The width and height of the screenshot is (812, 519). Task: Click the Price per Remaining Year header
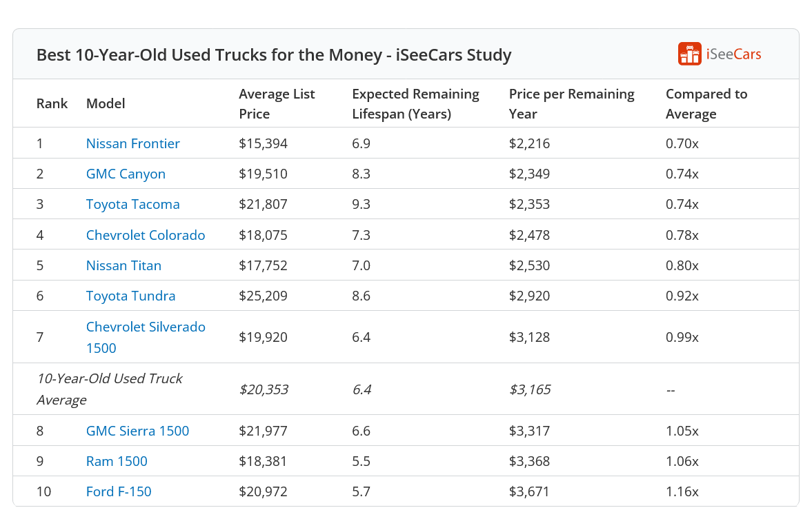coord(571,103)
